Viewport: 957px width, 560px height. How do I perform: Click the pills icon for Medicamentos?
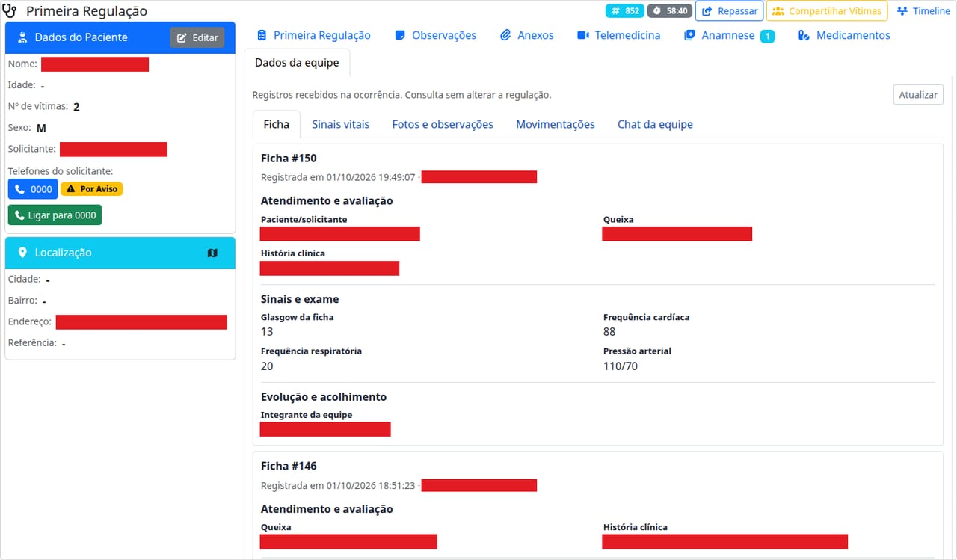point(804,35)
